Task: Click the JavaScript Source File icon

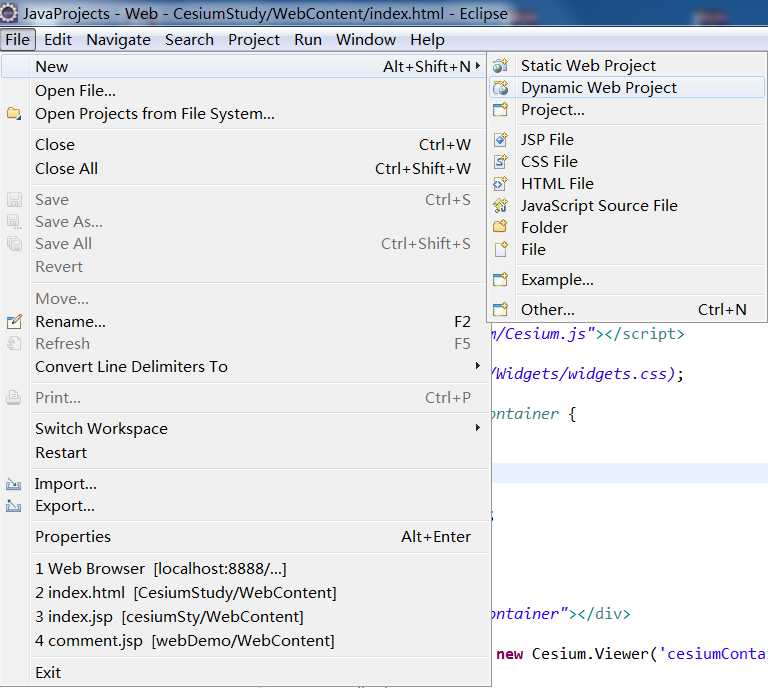Action: click(500, 206)
